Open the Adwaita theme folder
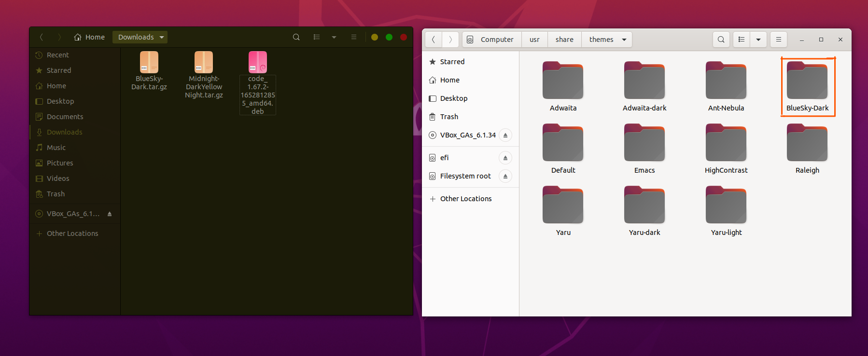 tap(563, 86)
